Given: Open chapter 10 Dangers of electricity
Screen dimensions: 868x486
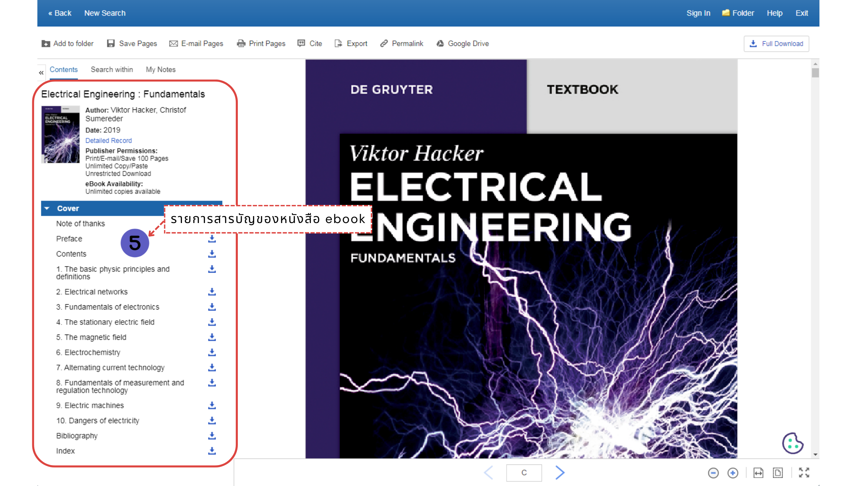Looking at the screenshot, I should (x=98, y=421).
